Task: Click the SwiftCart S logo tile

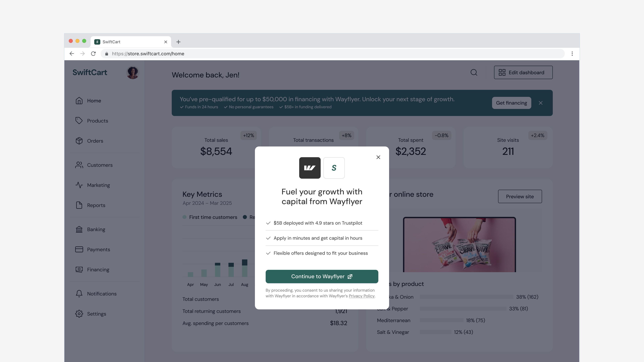Action: [334, 168]
